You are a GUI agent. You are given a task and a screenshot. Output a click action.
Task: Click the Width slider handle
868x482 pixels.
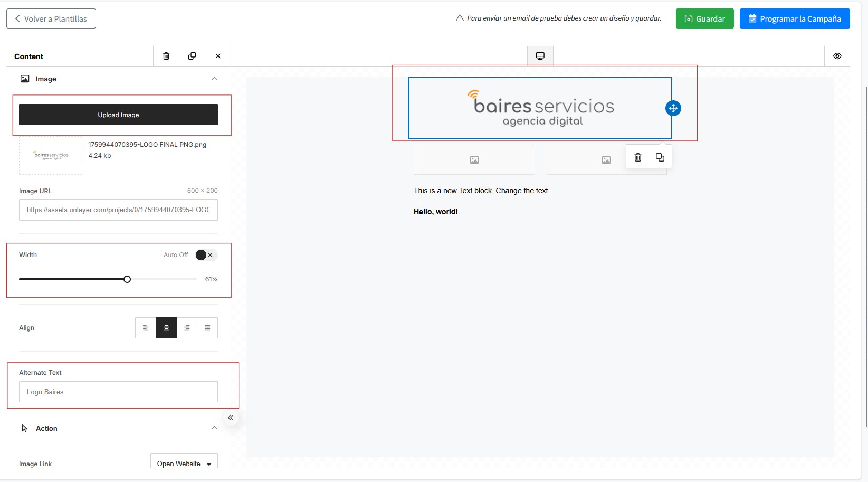click(x=127, y=279)
